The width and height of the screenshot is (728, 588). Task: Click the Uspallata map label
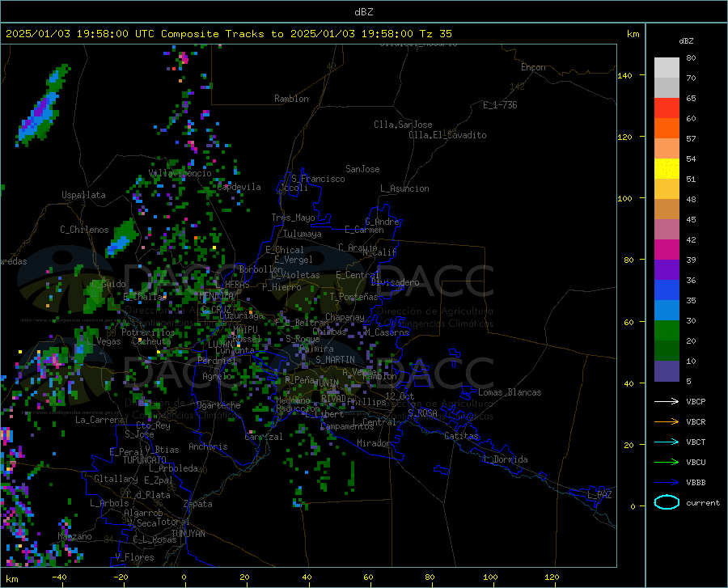coord(83,195)
